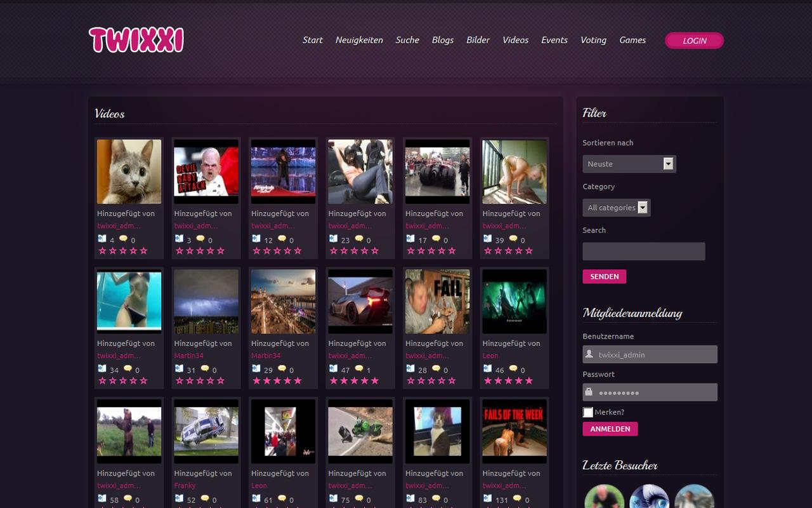Open the surprised grey cat video thumbnail
812x508 pixels.
tap(129, 172)
